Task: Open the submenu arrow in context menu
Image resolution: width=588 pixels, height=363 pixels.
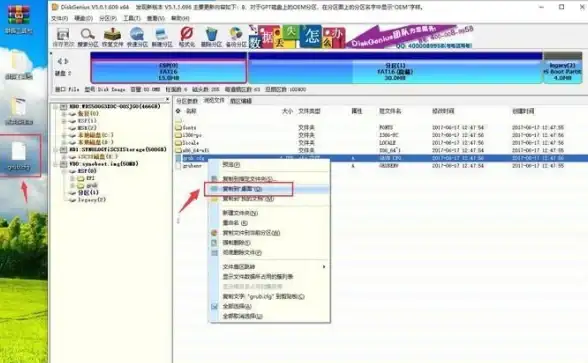Action: [x=324, y=267]
